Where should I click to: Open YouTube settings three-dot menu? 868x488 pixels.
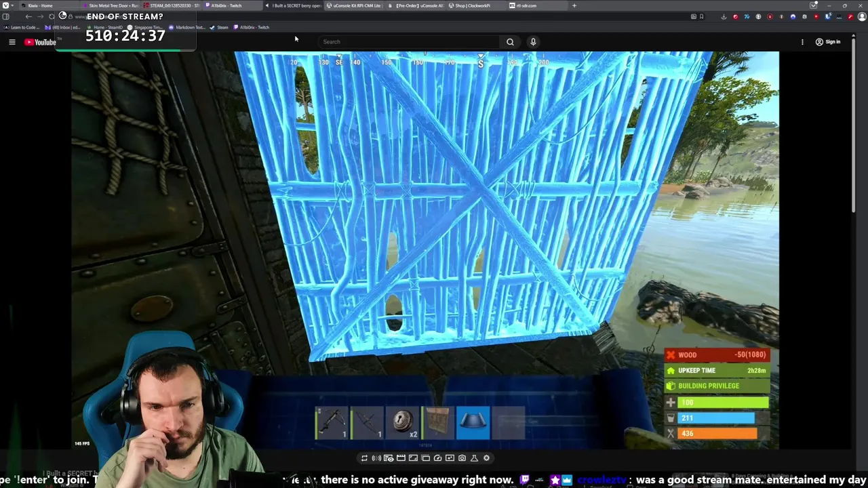[802, 42]
